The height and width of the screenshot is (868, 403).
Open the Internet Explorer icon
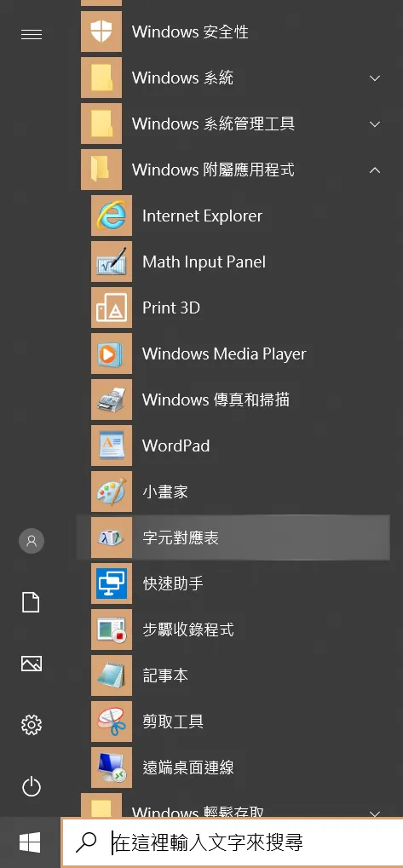(112, 216)
